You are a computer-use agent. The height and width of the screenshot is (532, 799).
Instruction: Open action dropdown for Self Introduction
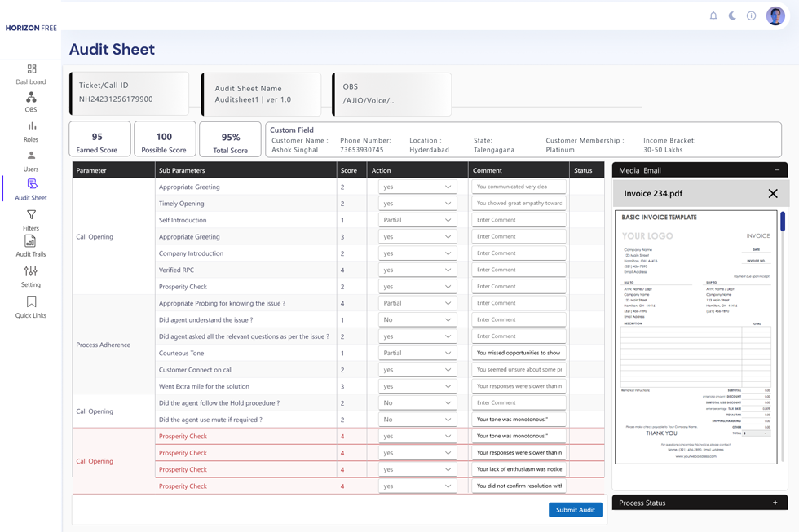[x=417, y=220]
